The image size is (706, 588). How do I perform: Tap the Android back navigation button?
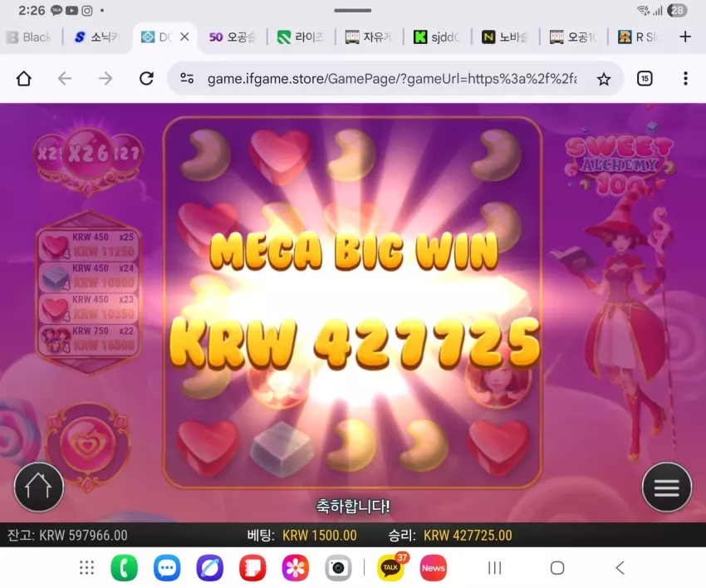[x=620, y=568]
